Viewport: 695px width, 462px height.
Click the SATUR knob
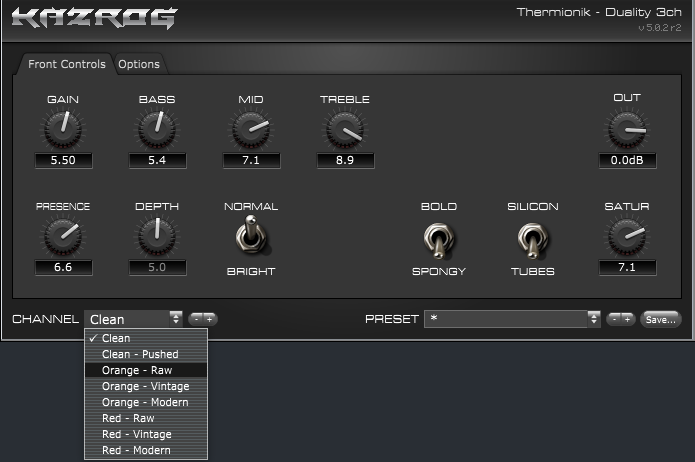[x=627, y=236]
